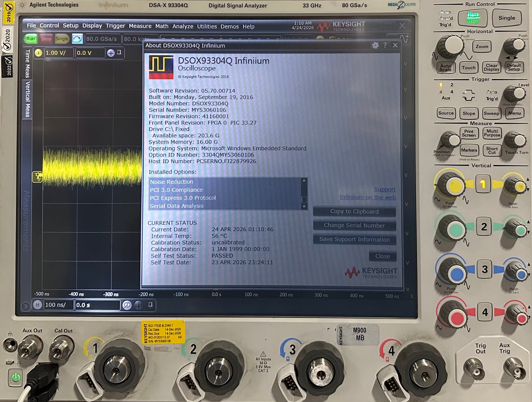Open the Display menu
Screen dimensions: 532x402
(92, 26)
